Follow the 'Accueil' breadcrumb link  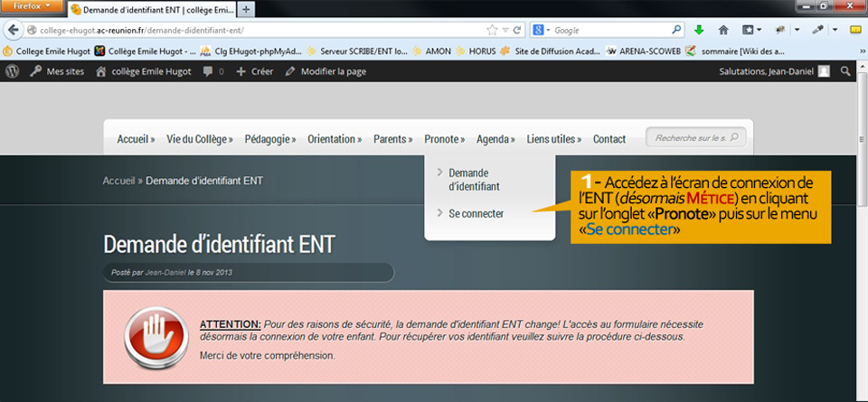tap(118, 181)
